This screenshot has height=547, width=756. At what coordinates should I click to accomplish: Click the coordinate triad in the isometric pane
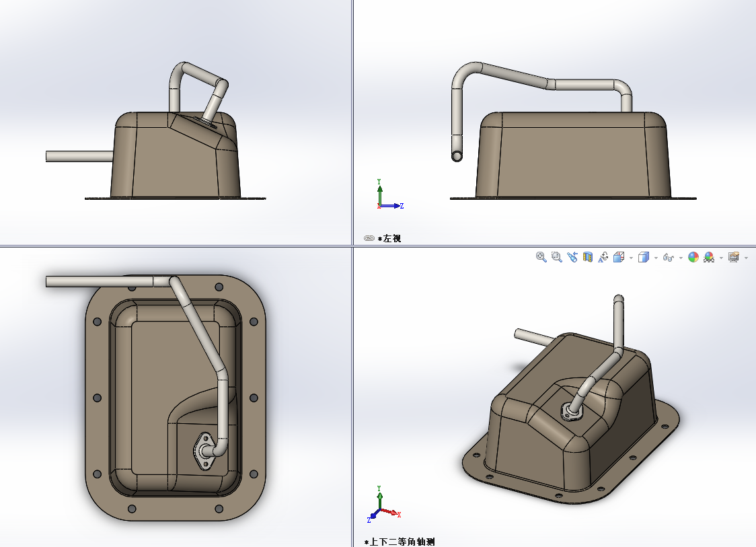(384, 505)
